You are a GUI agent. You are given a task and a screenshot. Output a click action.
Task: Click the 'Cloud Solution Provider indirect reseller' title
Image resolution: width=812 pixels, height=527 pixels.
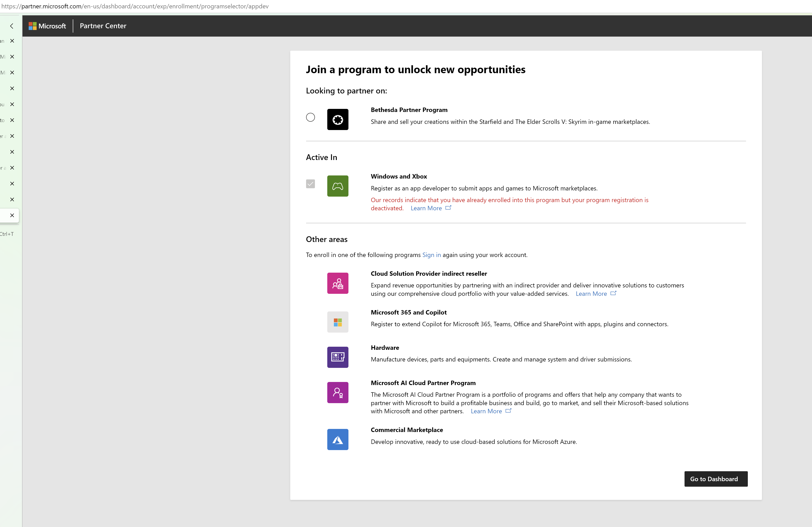tap(428, 273)
